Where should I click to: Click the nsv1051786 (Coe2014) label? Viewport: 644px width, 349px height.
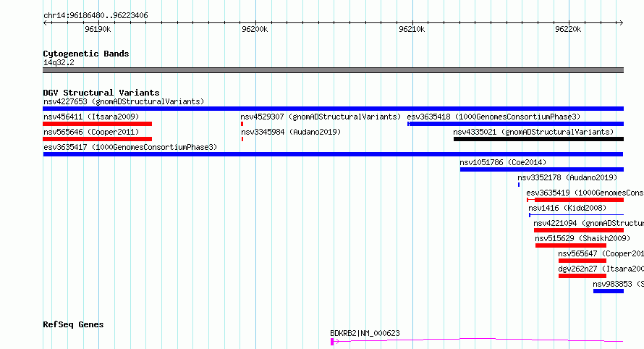503,162
